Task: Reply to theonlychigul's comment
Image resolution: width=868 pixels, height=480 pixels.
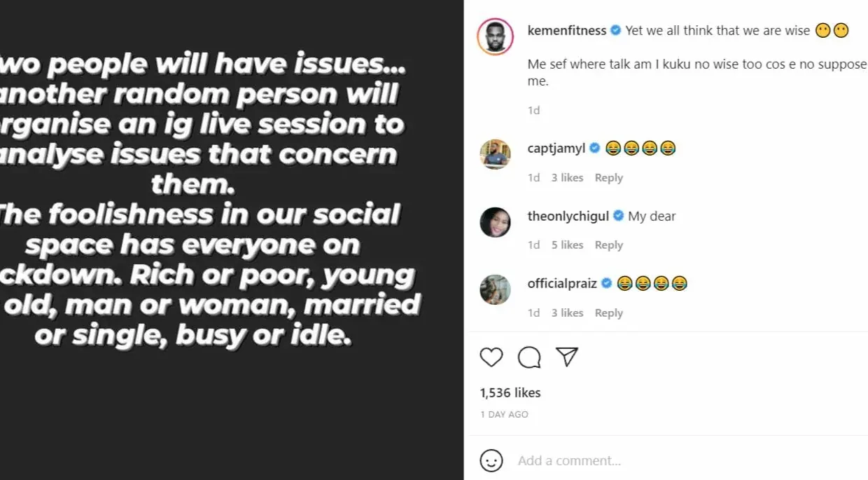Action: pos(608,245)
